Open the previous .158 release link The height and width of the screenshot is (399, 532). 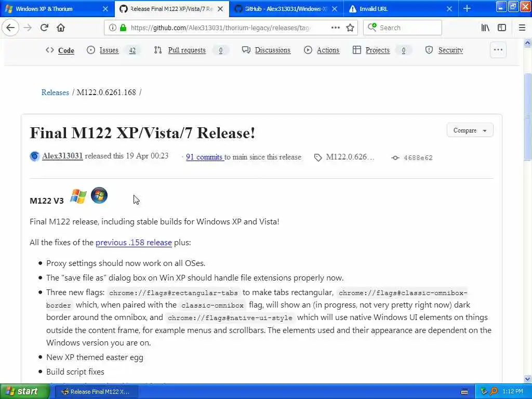134,242
